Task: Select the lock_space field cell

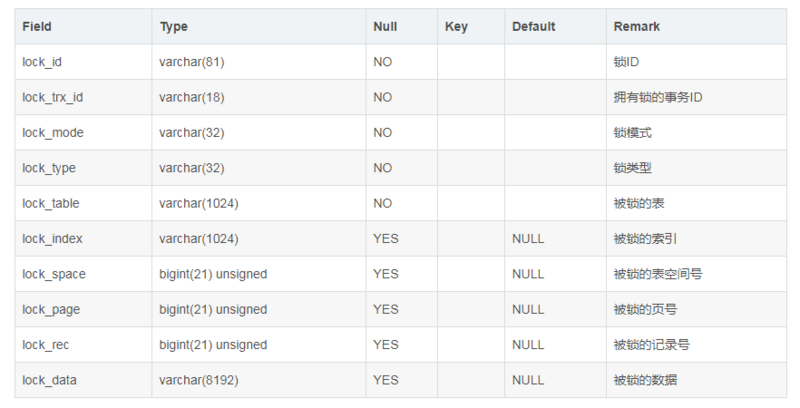Action: tap(54, 274)
